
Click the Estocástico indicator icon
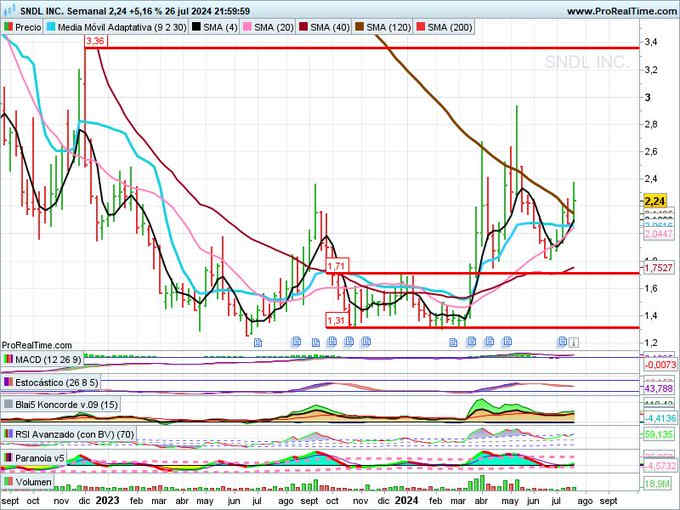tap(8, 382)
